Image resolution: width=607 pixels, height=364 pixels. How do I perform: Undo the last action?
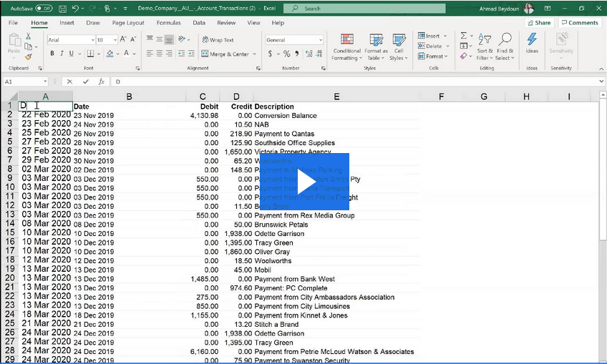[x=75, y=8]
